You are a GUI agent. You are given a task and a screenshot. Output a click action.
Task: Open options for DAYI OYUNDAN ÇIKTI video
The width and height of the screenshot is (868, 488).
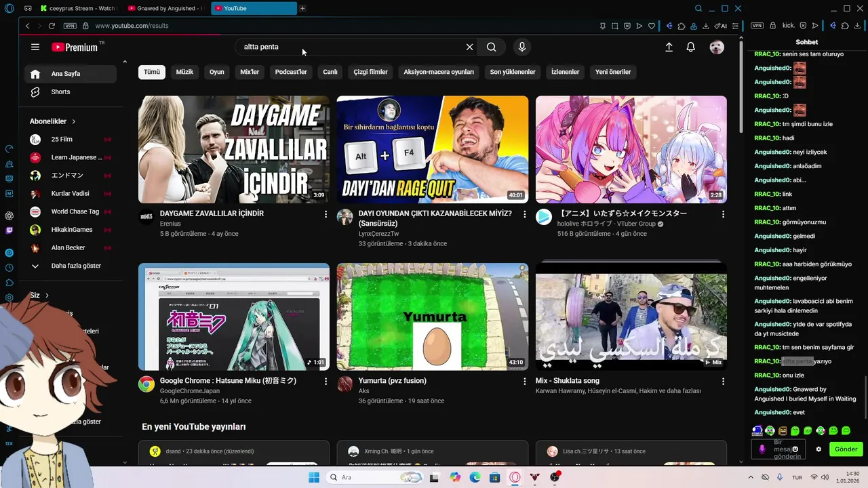tap(524, 214)
